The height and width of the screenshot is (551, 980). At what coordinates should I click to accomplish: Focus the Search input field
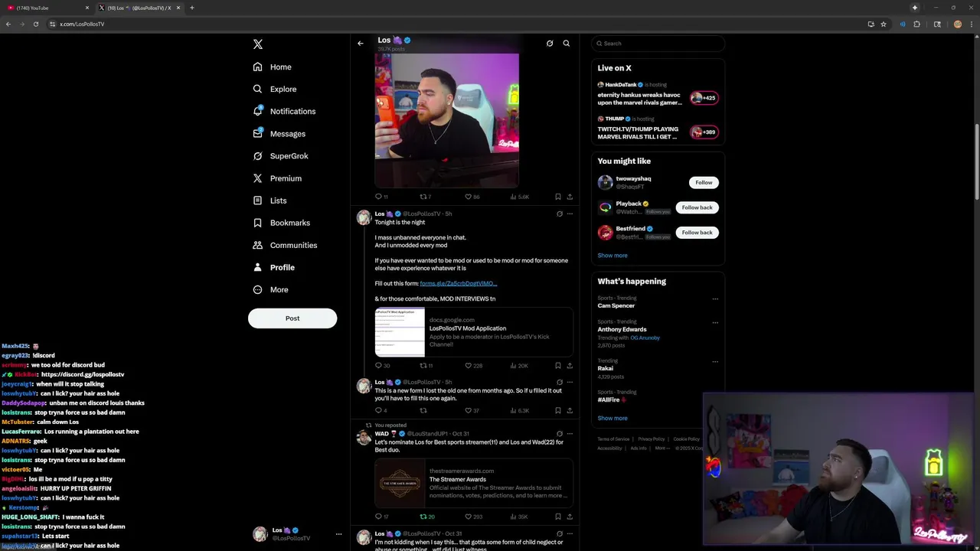tap(658, 44)
